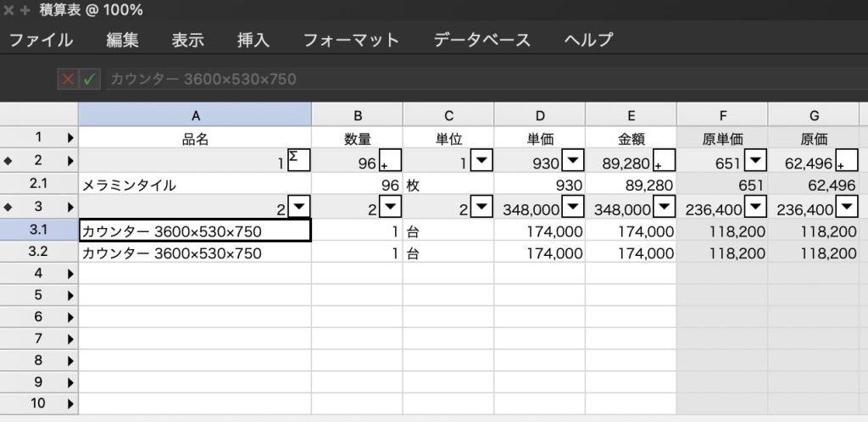Select the カウンター cell in row 3.2

195,253
